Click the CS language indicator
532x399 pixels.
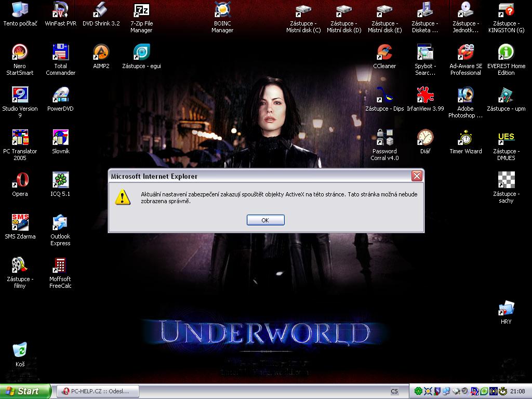coord(394,391)
